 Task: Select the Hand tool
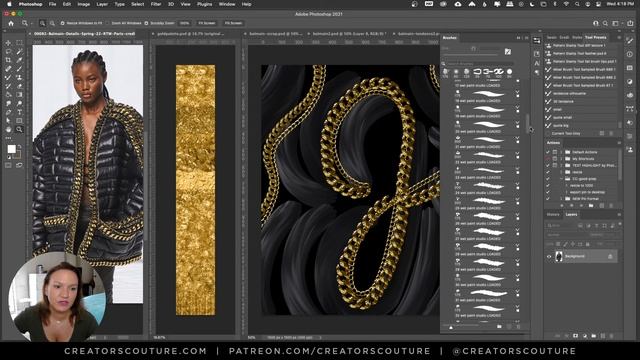tap(8, 129)
